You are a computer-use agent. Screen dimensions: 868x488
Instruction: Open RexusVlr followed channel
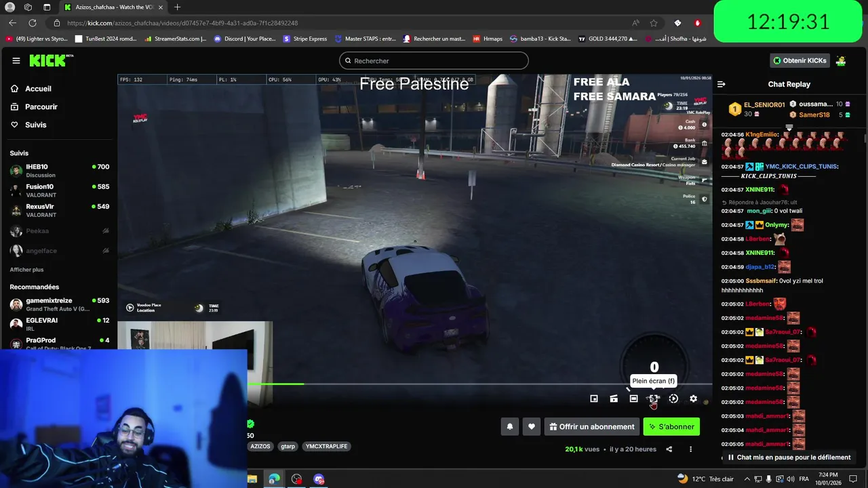[x=60, y=211]
